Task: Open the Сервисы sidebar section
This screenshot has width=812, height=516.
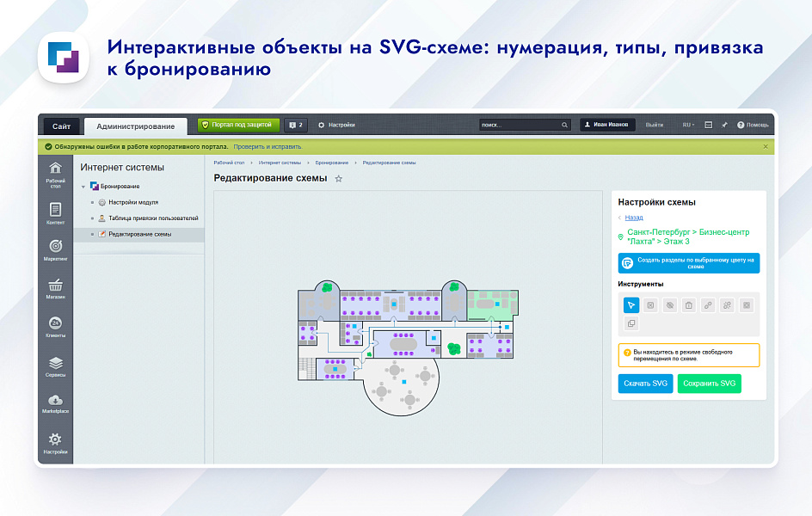Action: 55,366
